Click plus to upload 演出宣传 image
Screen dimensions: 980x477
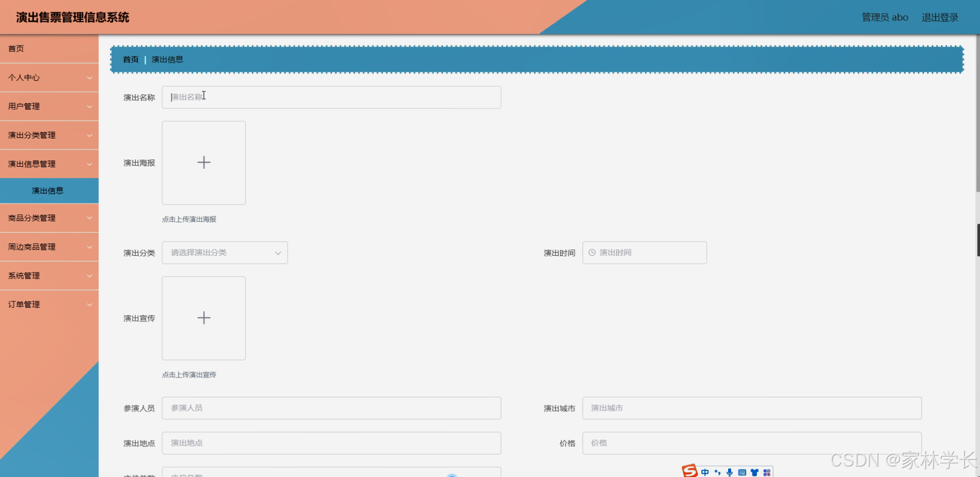(x=204, y=318)
